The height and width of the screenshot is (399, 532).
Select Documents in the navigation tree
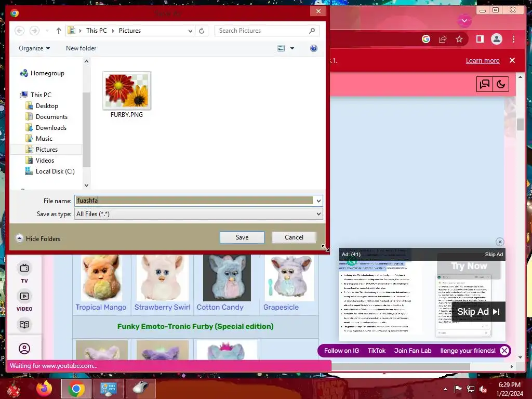(x=51, y=117)
